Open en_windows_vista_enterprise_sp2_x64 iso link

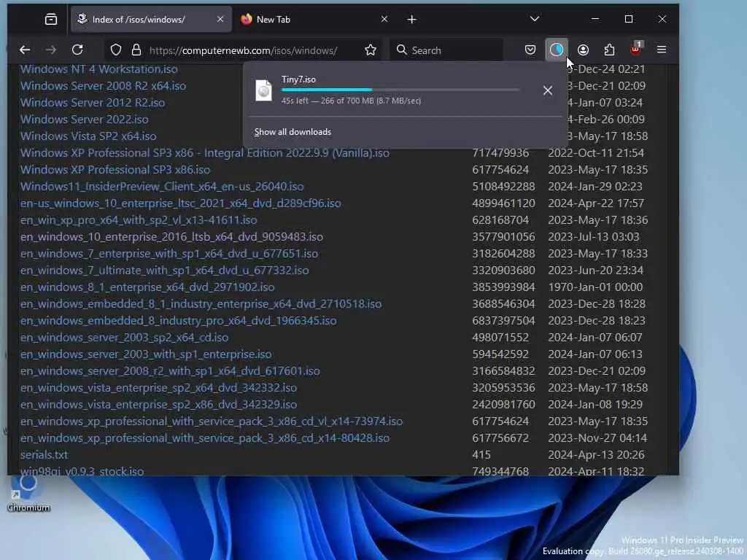point(158,388)
